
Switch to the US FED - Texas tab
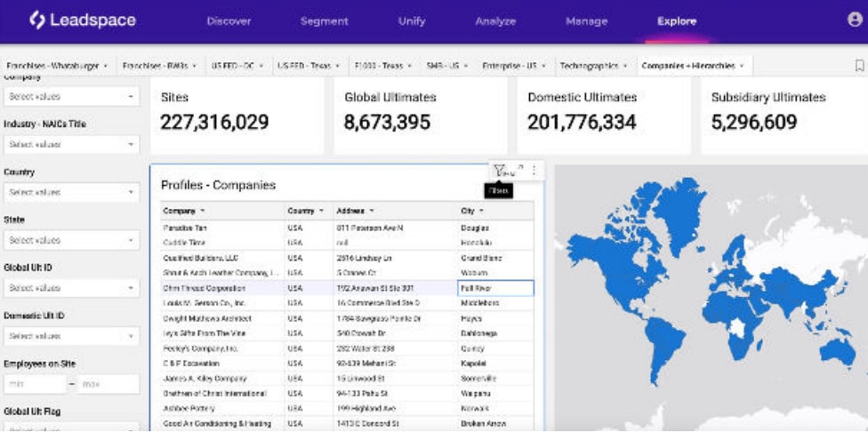coord(307,65)
